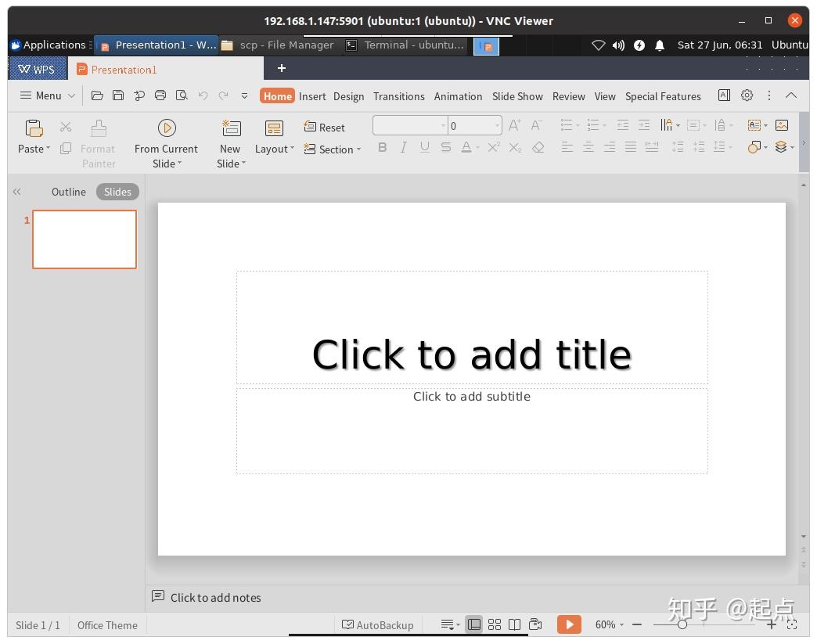
Task: Open the Insert Picture icon
Action: click(x=781, y=125)
